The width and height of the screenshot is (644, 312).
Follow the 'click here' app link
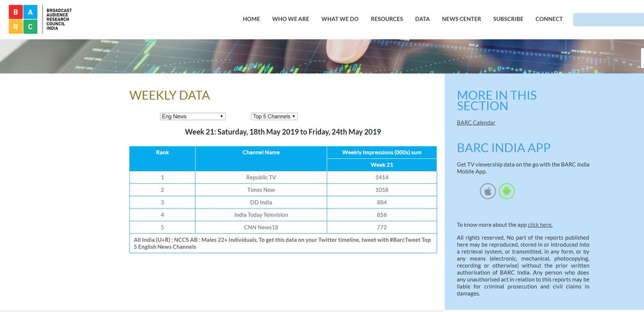click(540, 225)
